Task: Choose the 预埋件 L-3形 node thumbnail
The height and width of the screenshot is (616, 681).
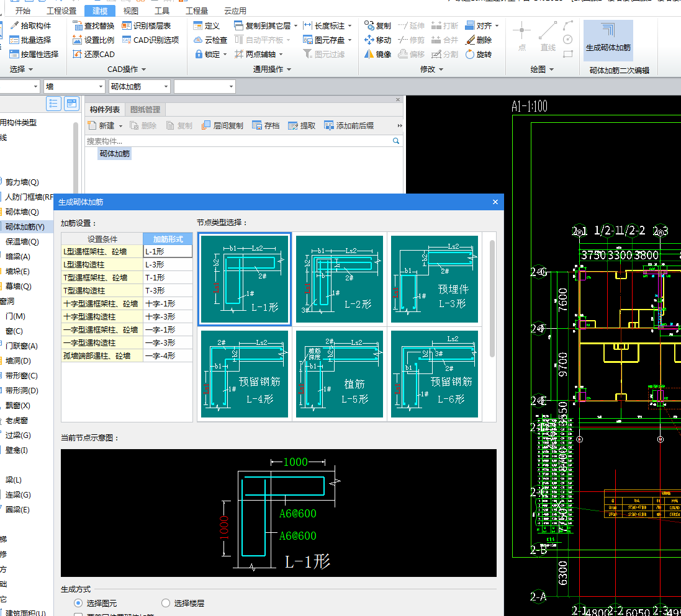Action: point(435,279)
